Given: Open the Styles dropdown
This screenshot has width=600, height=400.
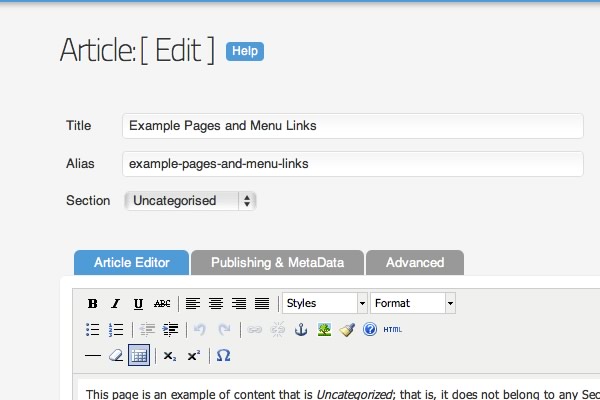Looking at the screenshot, I should 325,303.
